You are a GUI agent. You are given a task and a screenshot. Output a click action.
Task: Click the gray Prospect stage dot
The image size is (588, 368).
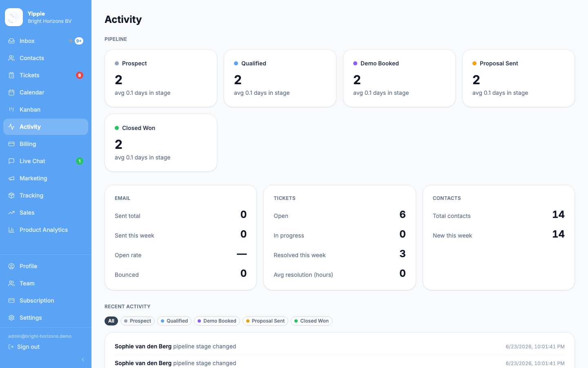117,63
